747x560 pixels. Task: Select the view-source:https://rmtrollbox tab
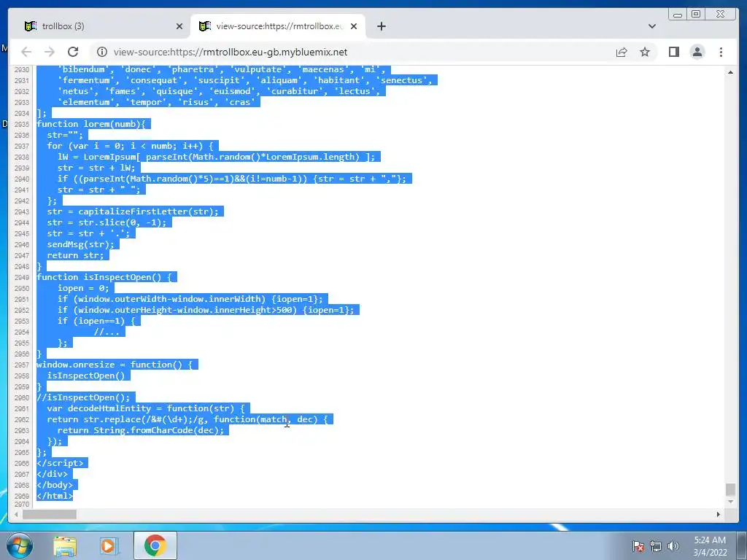click(278, 26)
